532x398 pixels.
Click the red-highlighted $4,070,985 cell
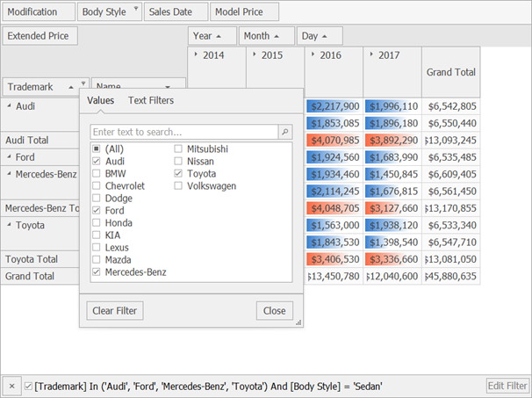coord(334,140)
